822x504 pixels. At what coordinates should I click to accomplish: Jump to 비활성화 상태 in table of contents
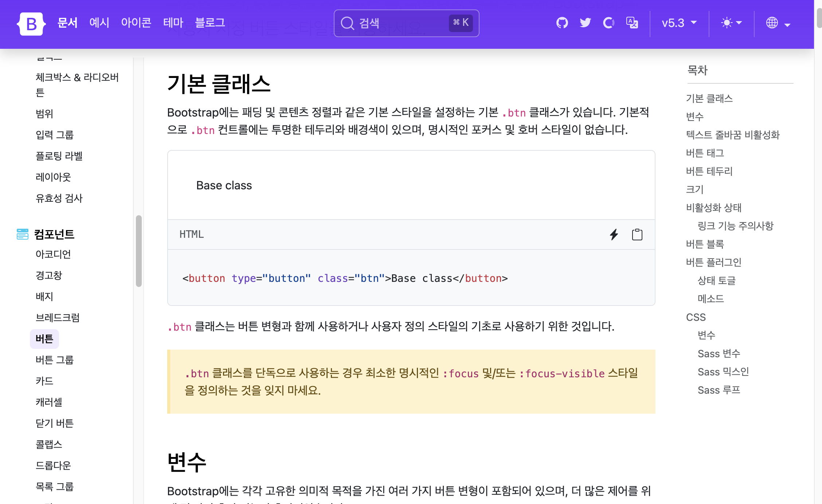pos(713,208)
